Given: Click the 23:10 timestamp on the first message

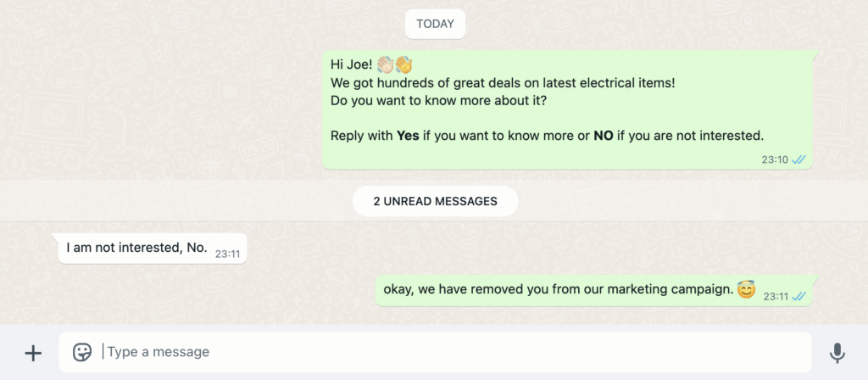Looking at the screenshot, I should [775, 159].
